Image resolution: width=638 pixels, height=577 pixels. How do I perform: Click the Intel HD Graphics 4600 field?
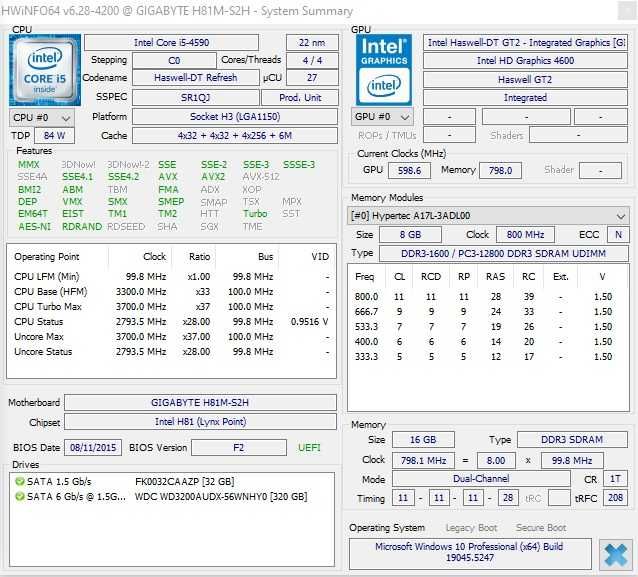click(x=525, y=61)
